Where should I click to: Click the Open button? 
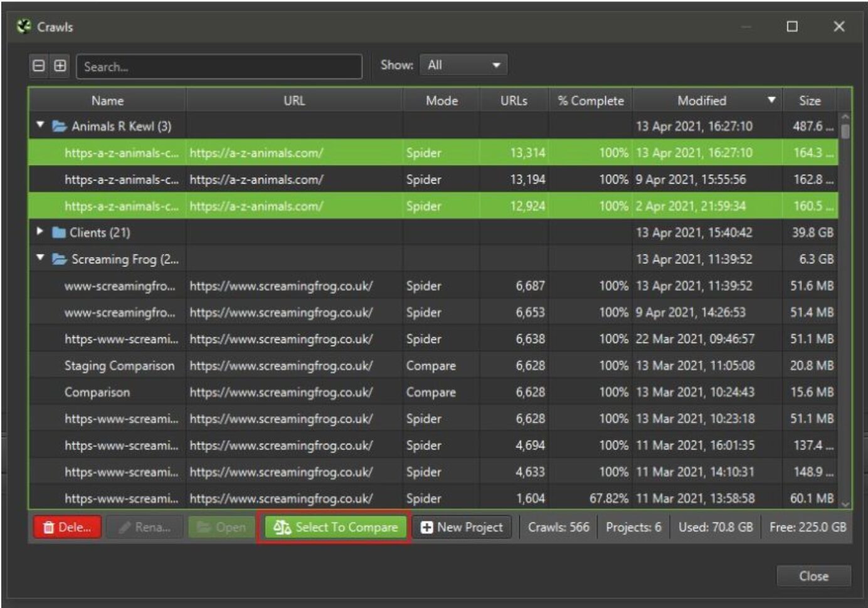(221, 527)
